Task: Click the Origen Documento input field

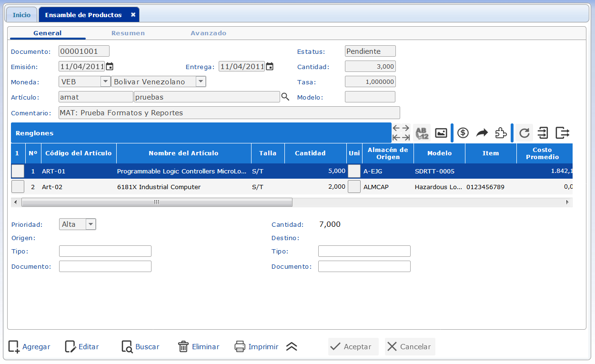Action: click(105, 266)
